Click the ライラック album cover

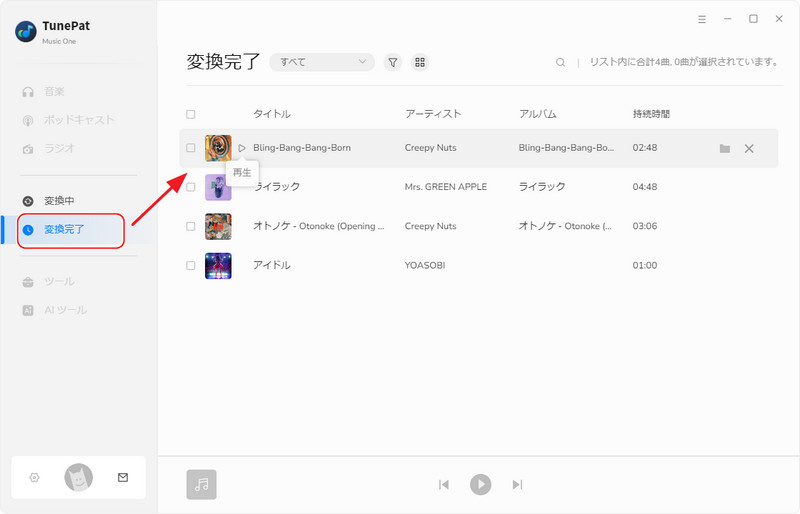218,187
